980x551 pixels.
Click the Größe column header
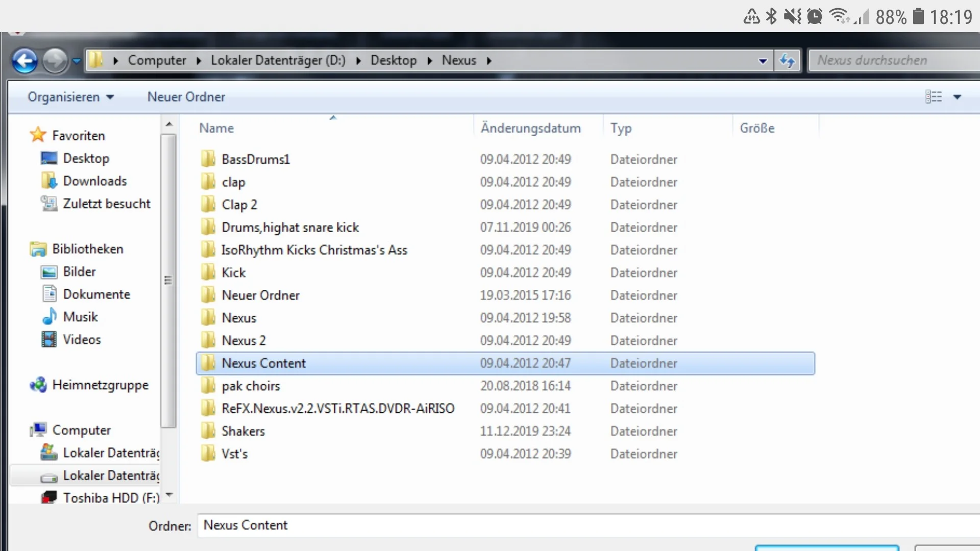point(757,128)
